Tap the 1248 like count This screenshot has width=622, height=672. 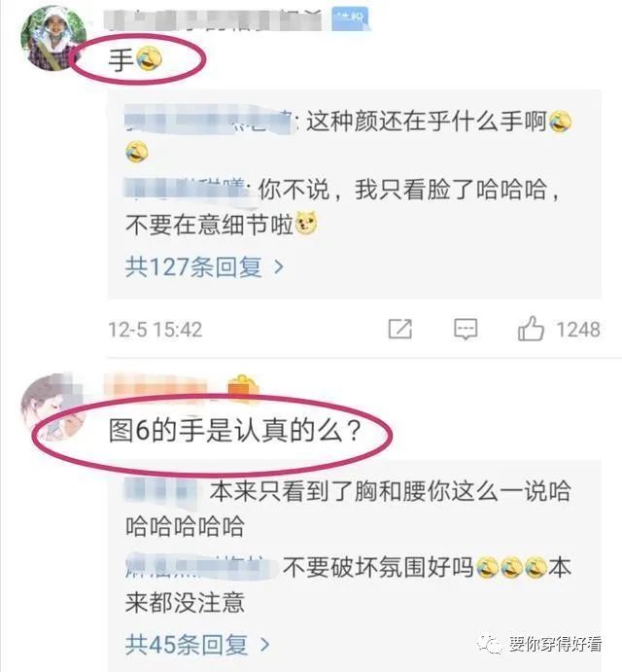pos(578,330)
